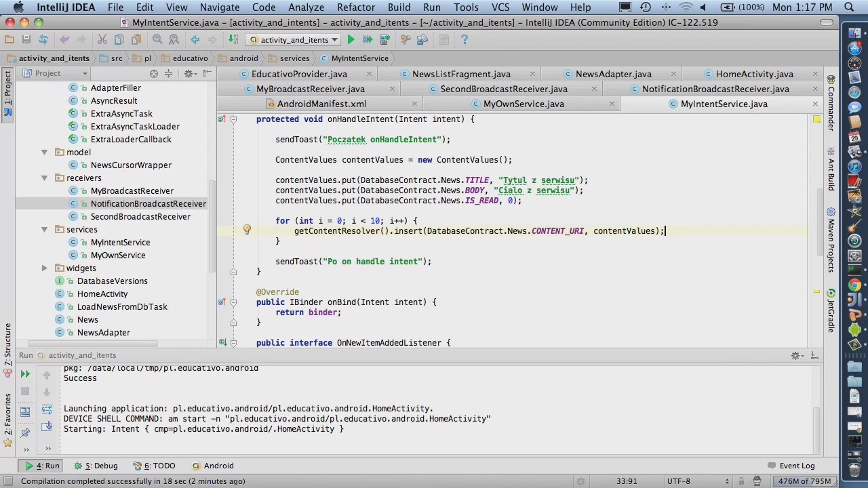Select MyIntentService in project tree
868x488 pixels.
click(120, 243)
